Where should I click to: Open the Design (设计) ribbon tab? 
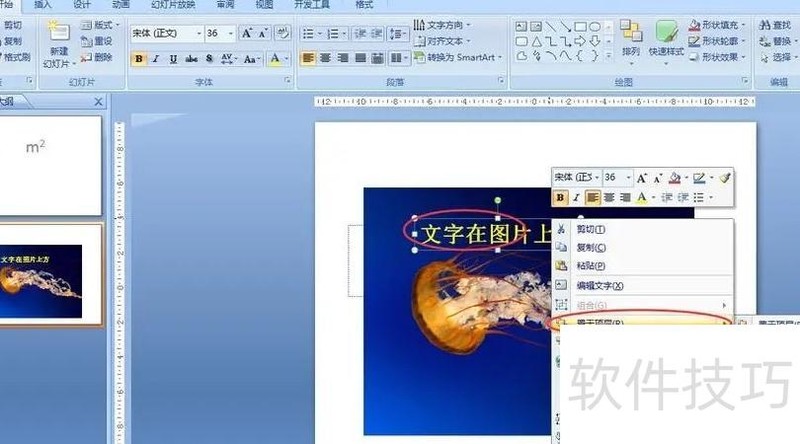click(82, 5)
